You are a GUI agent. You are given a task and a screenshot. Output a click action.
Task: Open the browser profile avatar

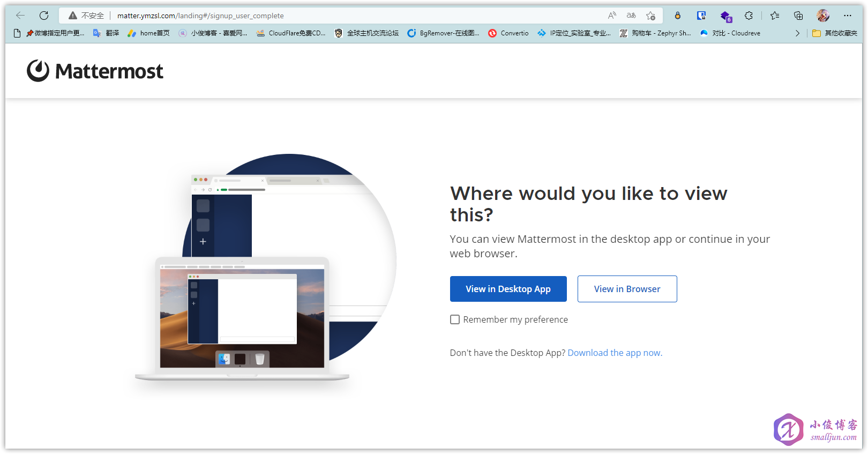[823, 16]
